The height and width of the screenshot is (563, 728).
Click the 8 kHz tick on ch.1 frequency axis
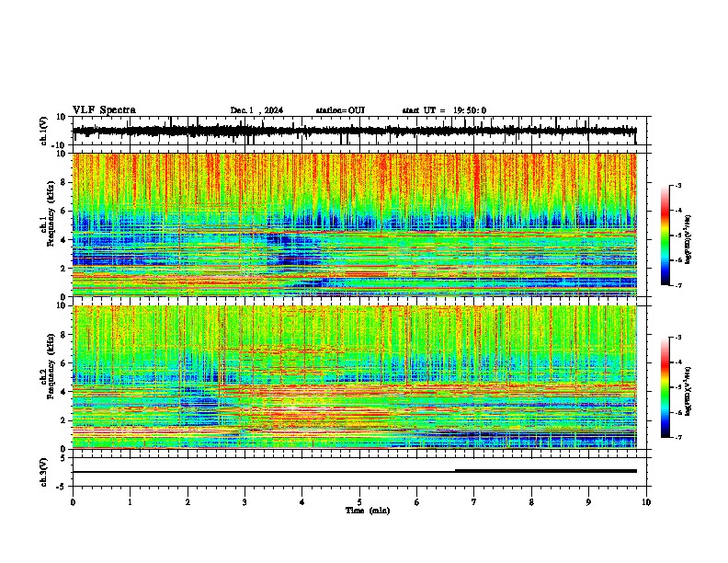pos(63,182)
